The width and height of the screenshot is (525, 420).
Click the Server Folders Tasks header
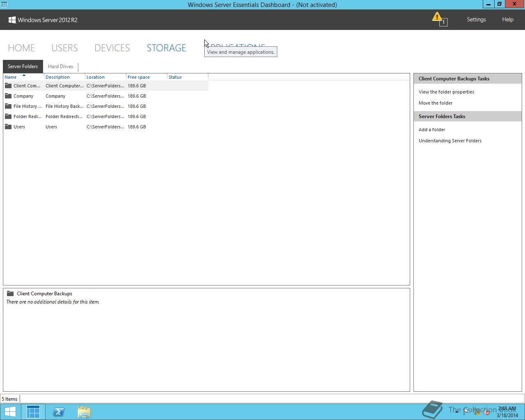coord(468,116)
